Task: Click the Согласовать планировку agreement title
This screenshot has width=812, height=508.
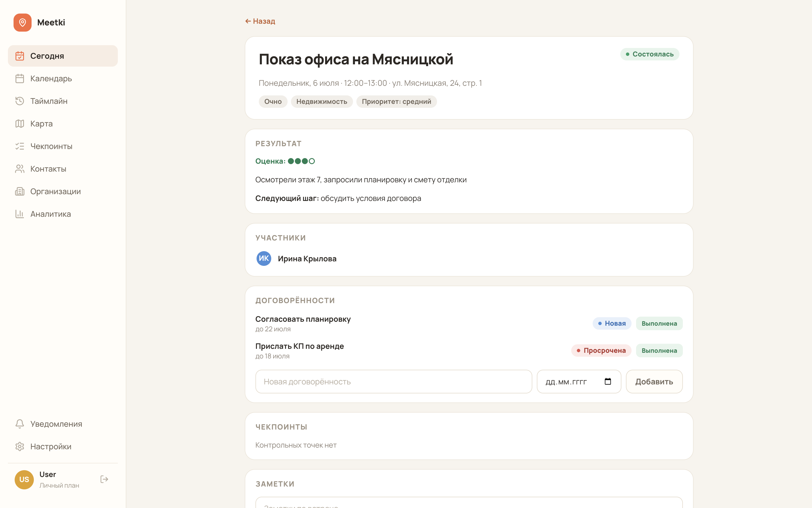Action: (303, 319)
